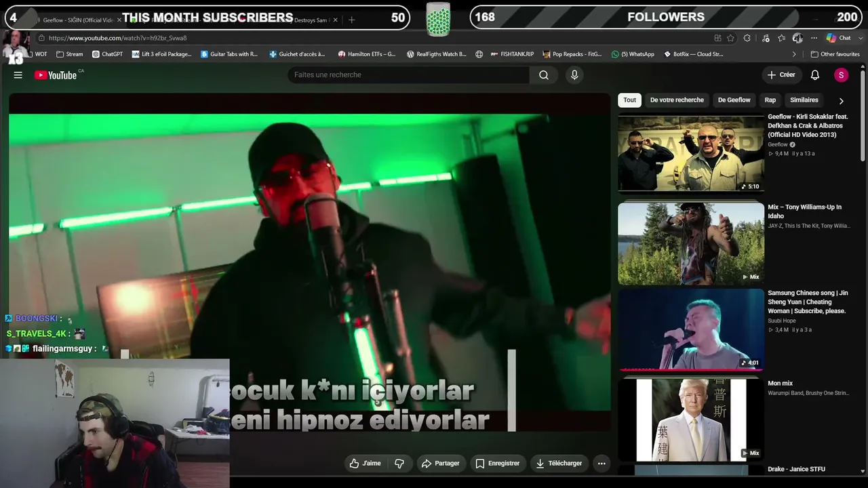The image size is (868, 488).
Task: Click the Télécharger download button
Action: [559, 464]
